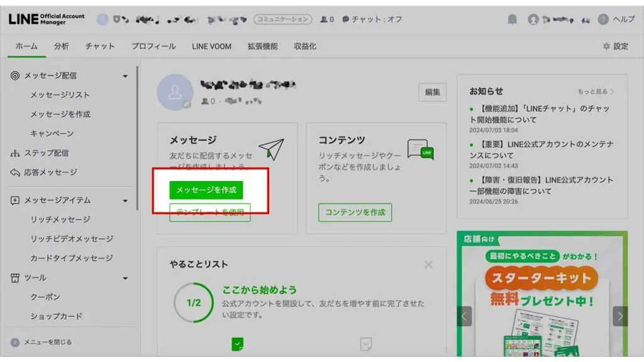
Task: Click the LINE content chat bubble icon
Action: coord(420,150)
